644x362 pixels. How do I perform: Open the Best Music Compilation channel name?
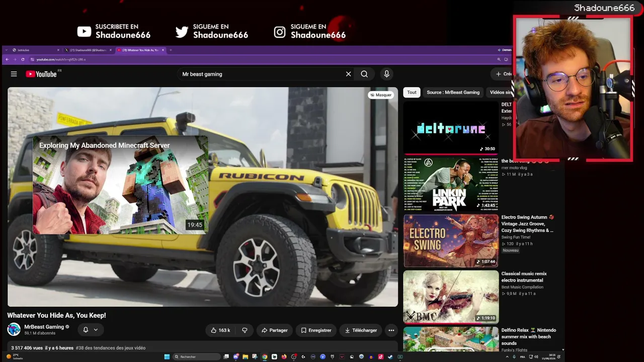[x=522, y=287]
